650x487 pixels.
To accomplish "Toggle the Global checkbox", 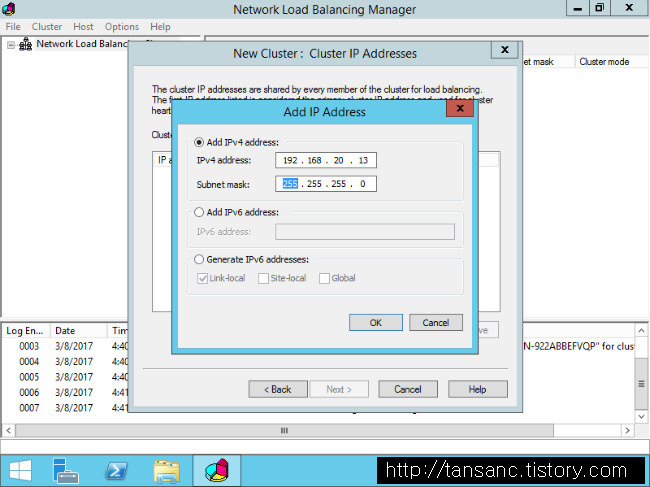I will click(x=324, y=278).
